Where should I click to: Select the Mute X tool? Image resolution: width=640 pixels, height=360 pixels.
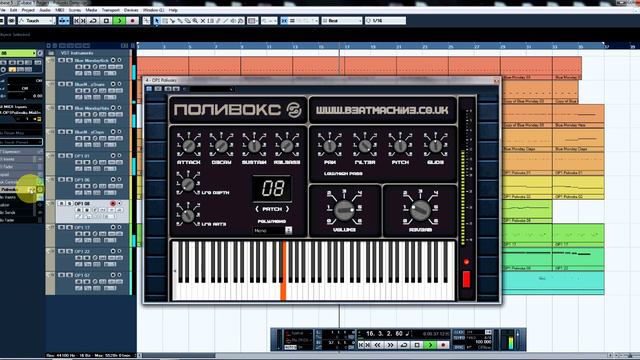(x=203, y=20)
